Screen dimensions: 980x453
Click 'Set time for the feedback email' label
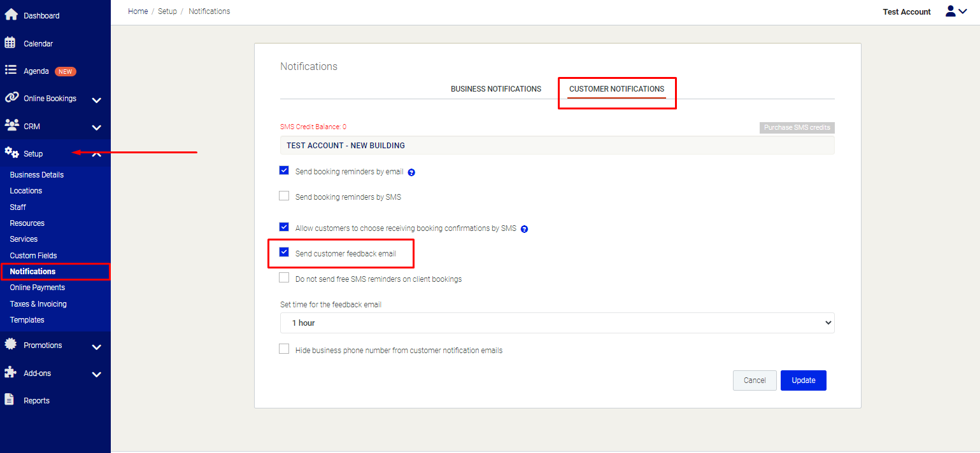330,305
